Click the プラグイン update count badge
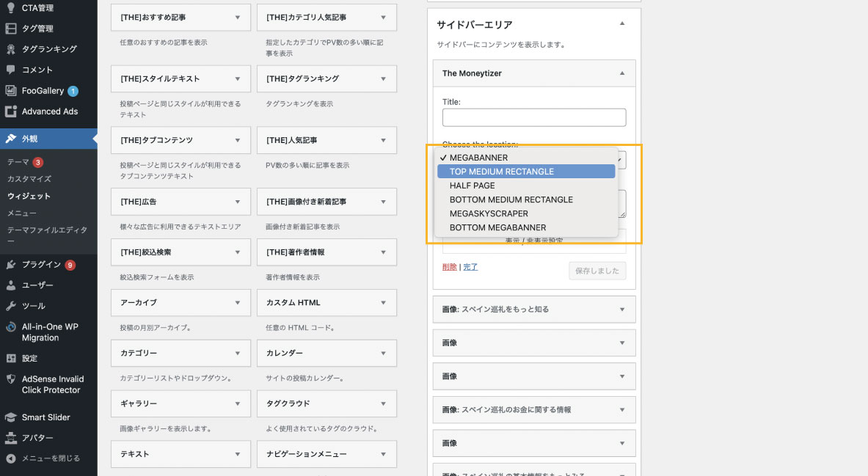The width and height of the screenshot is (868, 476). coord(70,265)
